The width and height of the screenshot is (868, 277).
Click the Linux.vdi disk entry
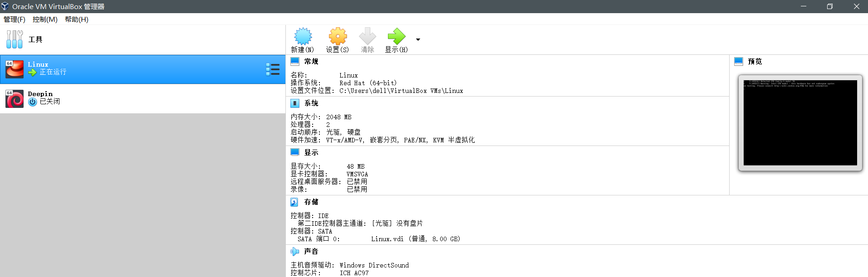click(x=416, y=239)
